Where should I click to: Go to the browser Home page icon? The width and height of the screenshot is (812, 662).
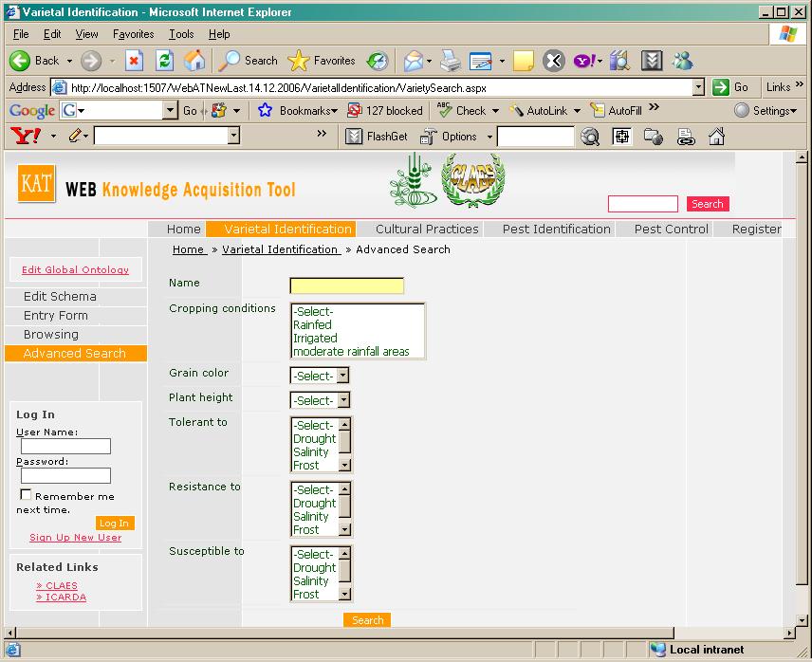(194, 61)
